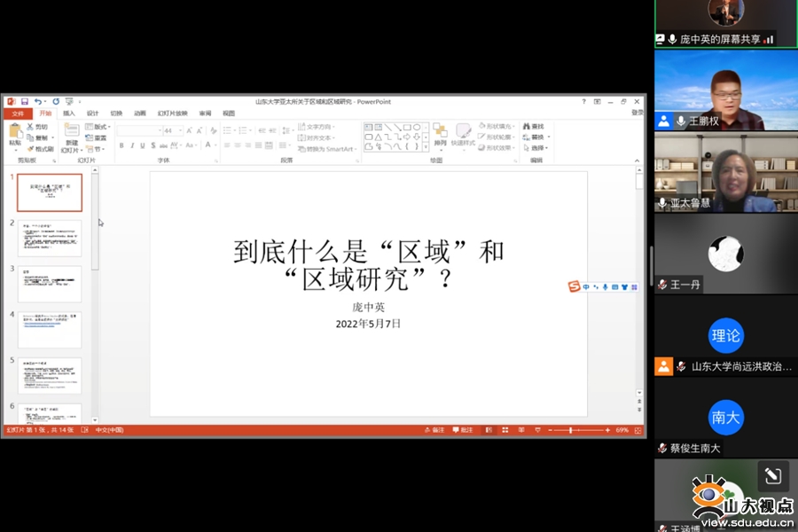Click the Cut (剪切) scissors icon
Viewport: 798px width, 532px height.
point(31,127)
